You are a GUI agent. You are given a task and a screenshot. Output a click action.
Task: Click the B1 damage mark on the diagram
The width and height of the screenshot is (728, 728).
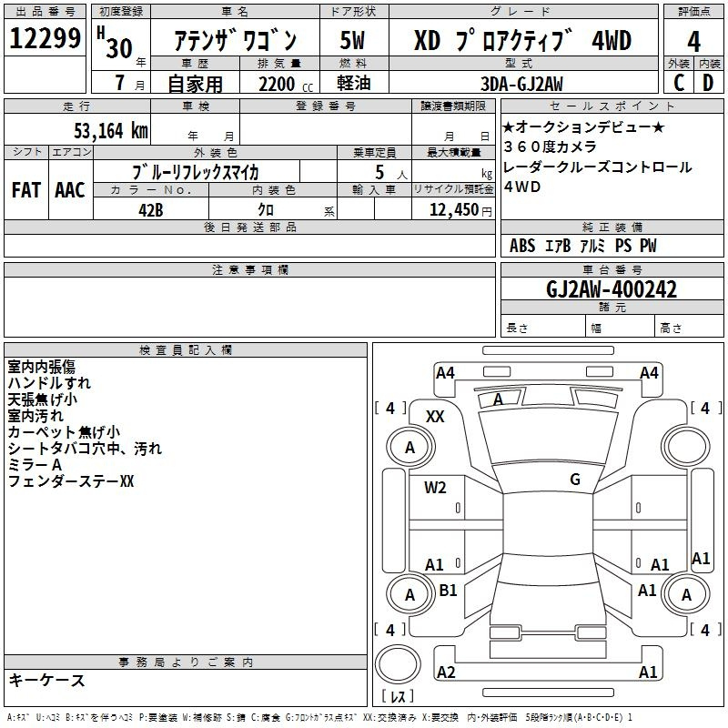448,591
